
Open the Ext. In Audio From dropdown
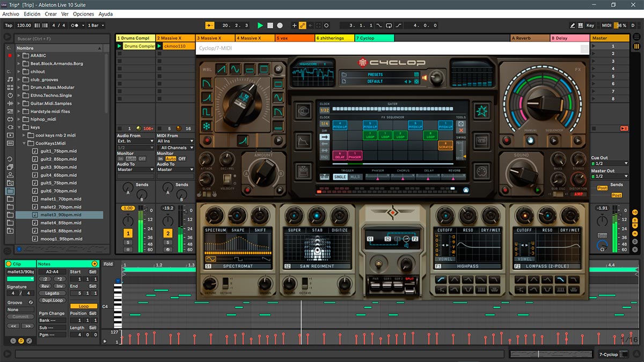click(135, 142)
